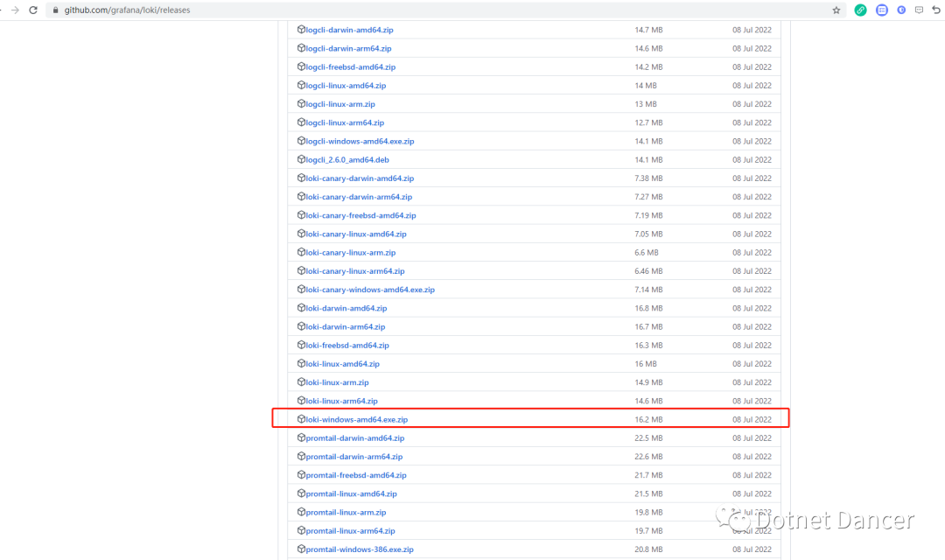Bookmark this page with the star icon
This screenshot has height=560, width=945.
click(x=836, y=10)
